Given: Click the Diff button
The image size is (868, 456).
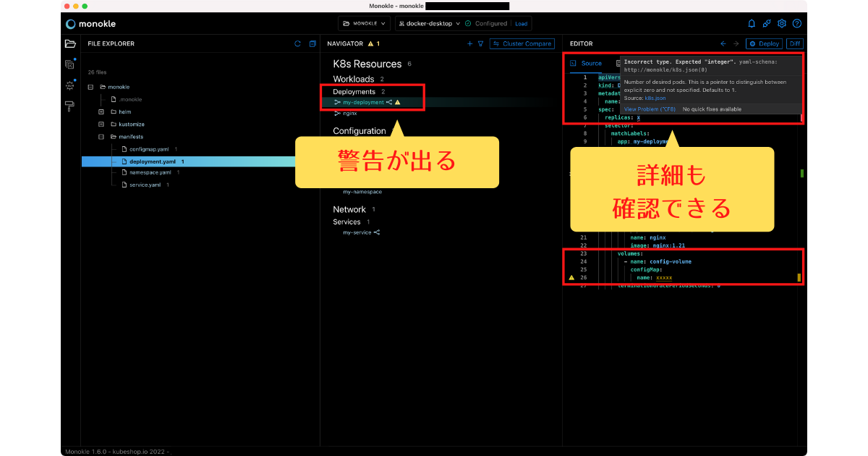Looking at the screenshot, I should coord(795,43).
